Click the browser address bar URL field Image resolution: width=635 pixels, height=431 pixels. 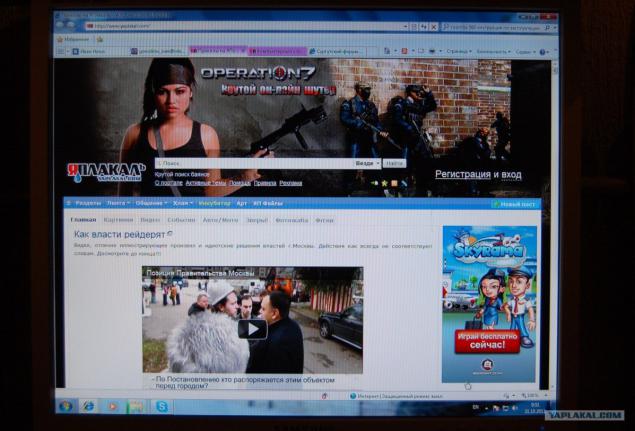244,26
